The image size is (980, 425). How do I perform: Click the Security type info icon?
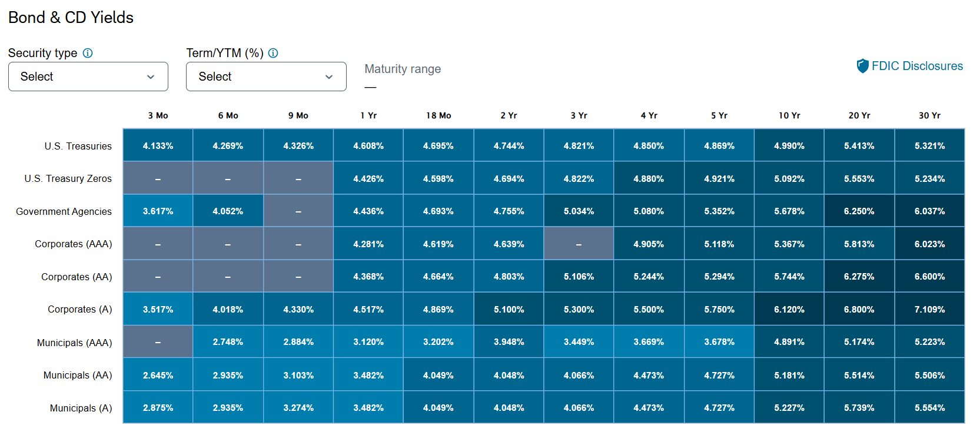tap(88, 53)
